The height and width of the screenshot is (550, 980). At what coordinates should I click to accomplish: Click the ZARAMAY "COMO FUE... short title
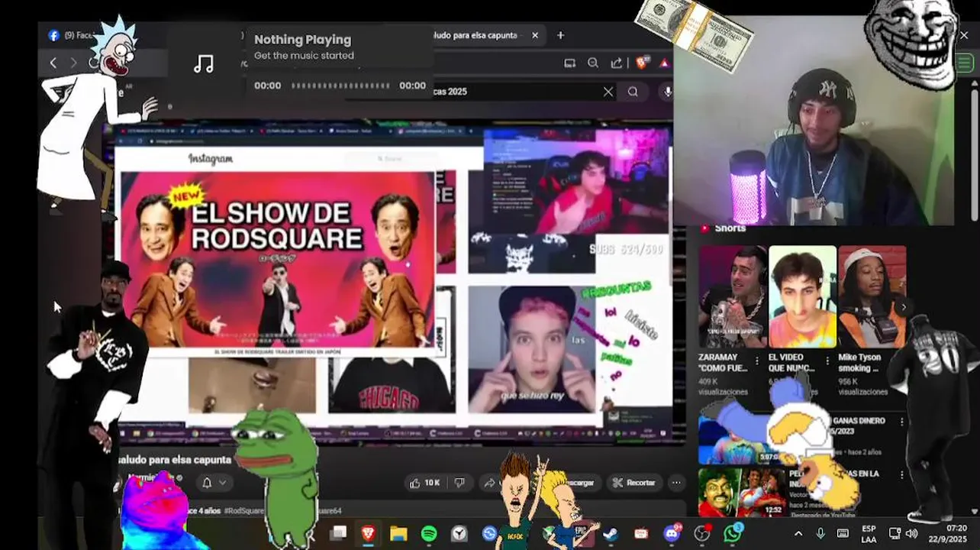(x=723, y=363)
